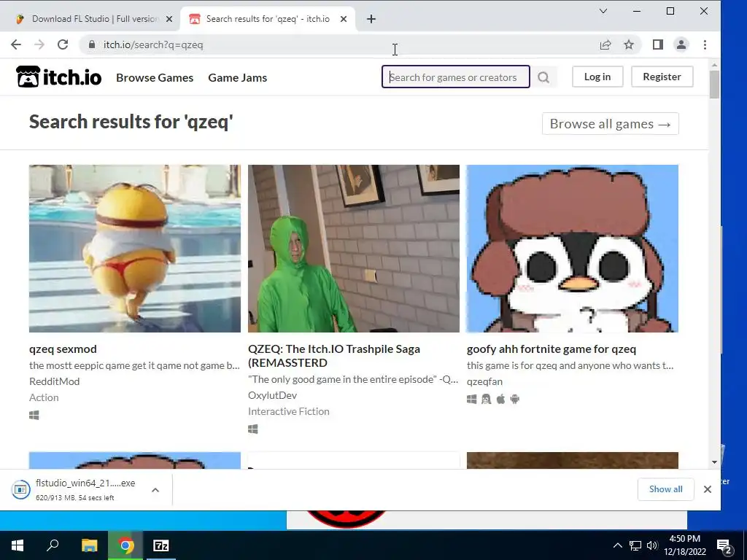Open goofy ahh fortnite game for qzeq link
Image resolution: width=747 pixels, height=560 pixels.
pyautogui.click(x=551, y=349)
